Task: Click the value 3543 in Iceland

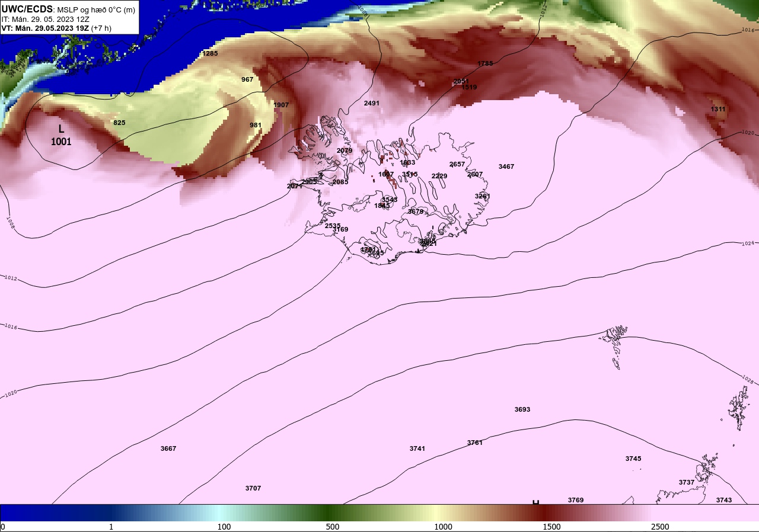Action: pyautogui.click(x=390, y=200)
